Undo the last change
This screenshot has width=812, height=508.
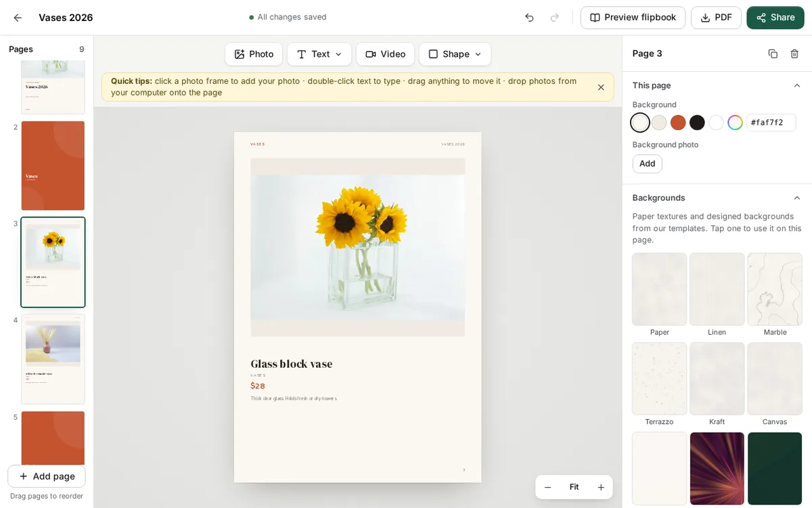tap(529, 18)
